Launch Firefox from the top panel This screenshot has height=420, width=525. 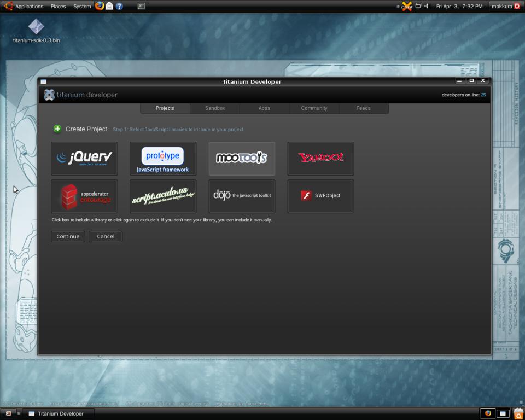click(x=99, y=6)
